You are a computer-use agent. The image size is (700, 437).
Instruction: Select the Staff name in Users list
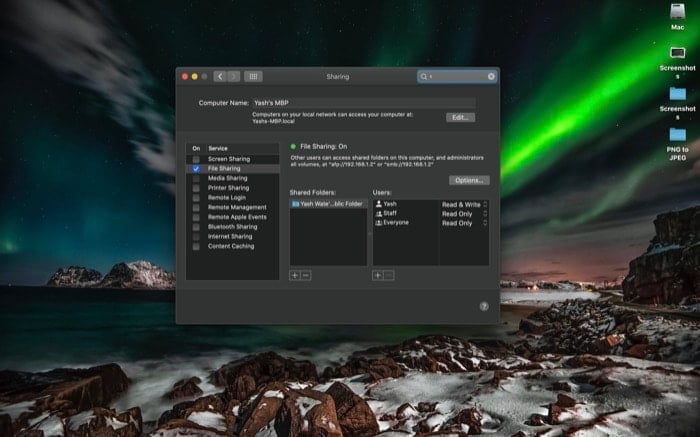390,213
